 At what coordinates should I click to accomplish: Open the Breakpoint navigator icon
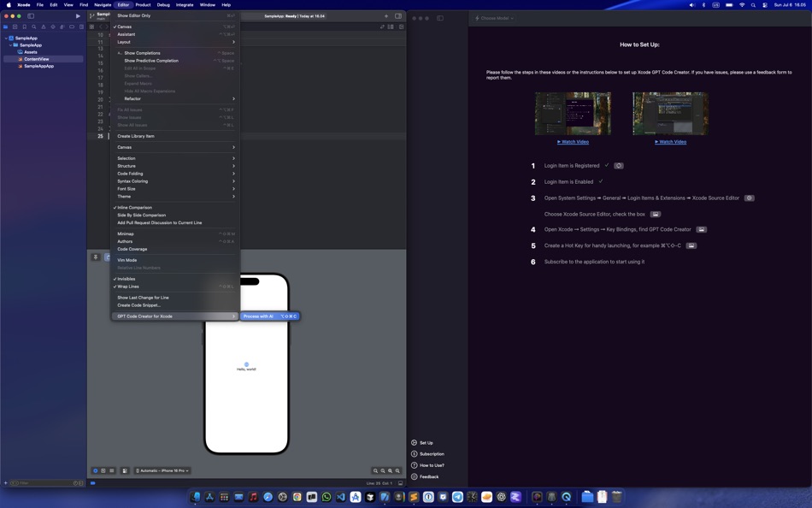click(x=72, y=27)
